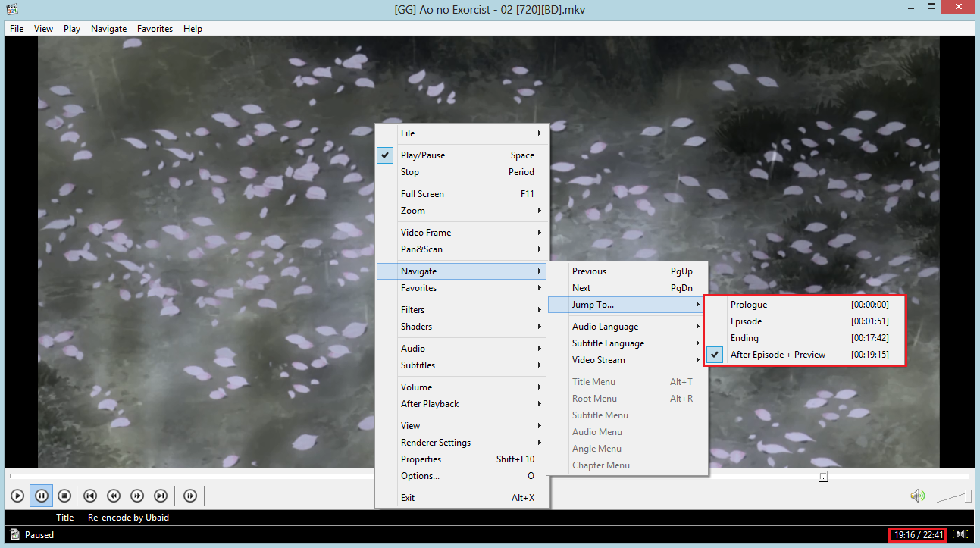
Task: Expand the Zoom submenu
Action: coord(463,211)
